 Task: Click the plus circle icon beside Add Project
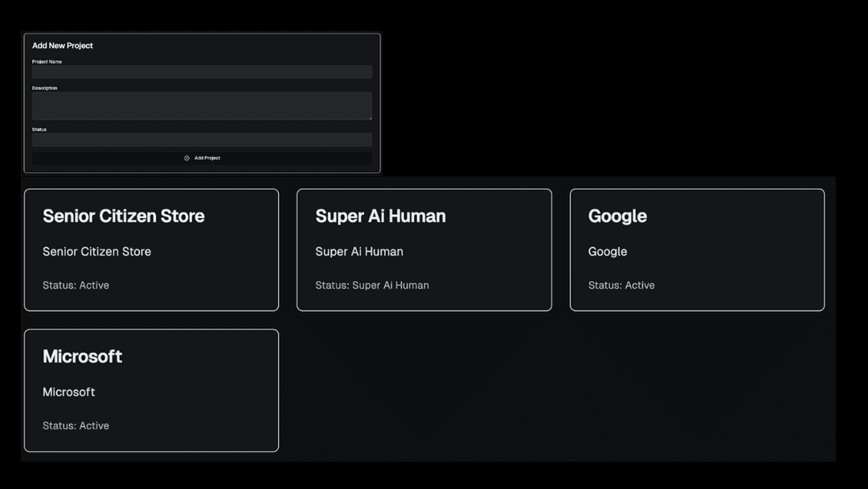186,158
